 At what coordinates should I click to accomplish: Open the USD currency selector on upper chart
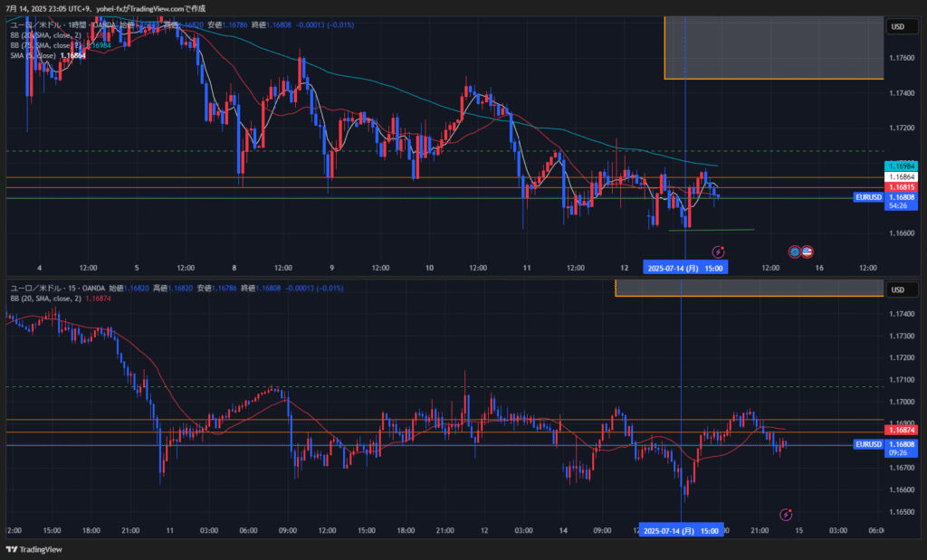(x=898, y=26)
